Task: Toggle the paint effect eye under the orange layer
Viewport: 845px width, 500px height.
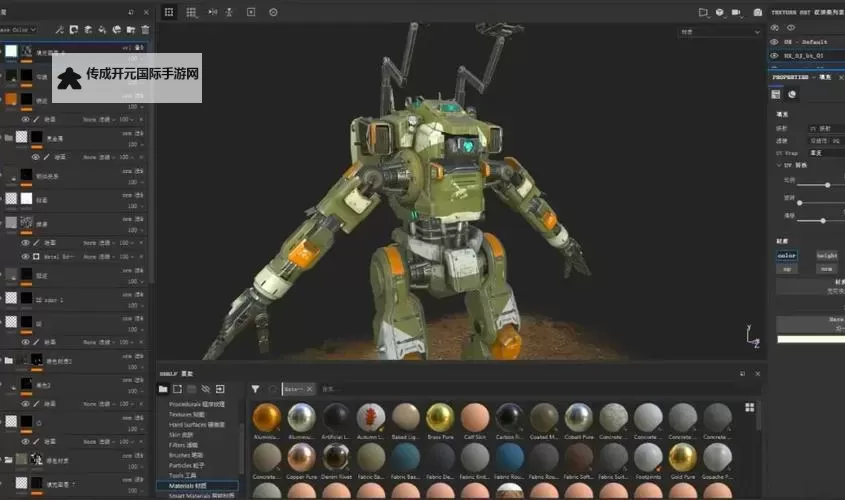Action: (25, 120)
